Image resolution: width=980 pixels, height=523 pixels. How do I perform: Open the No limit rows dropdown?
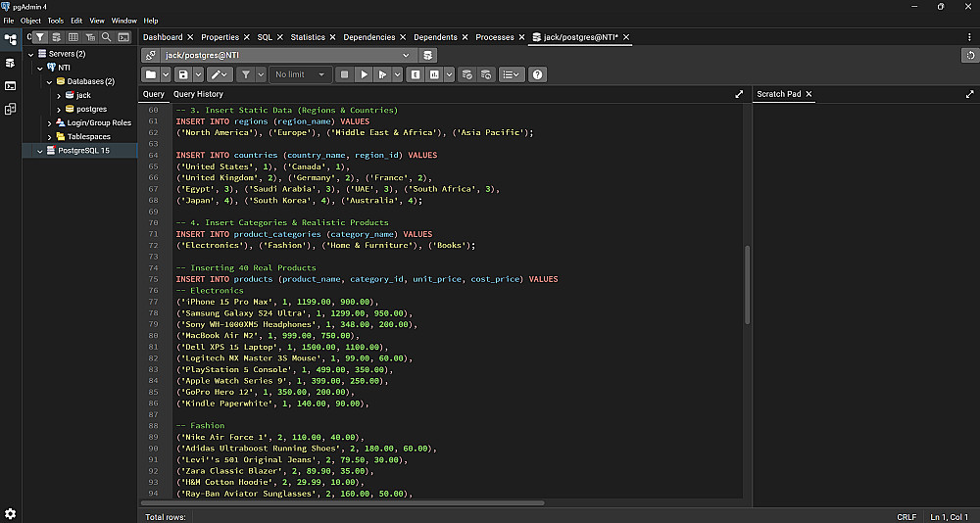[x=301, y=74]
